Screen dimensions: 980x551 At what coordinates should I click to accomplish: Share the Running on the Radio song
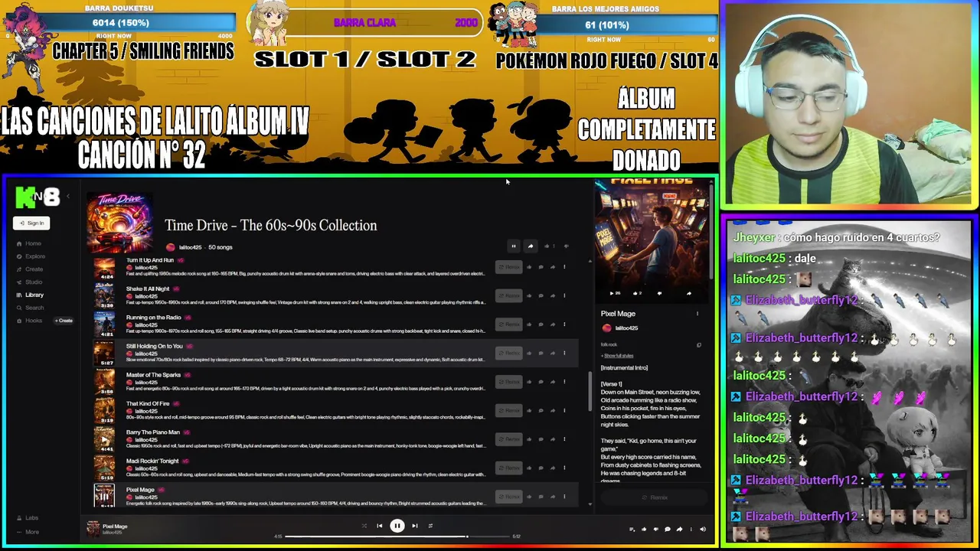click(552, 324)
